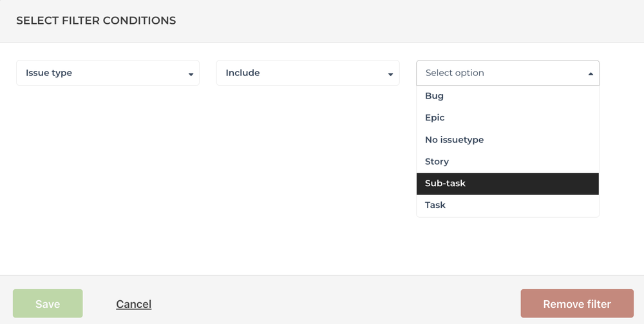Screen dimensions: 644x324
Task: Pick Story in the dropdown list
Action: (x=507, y=162)
